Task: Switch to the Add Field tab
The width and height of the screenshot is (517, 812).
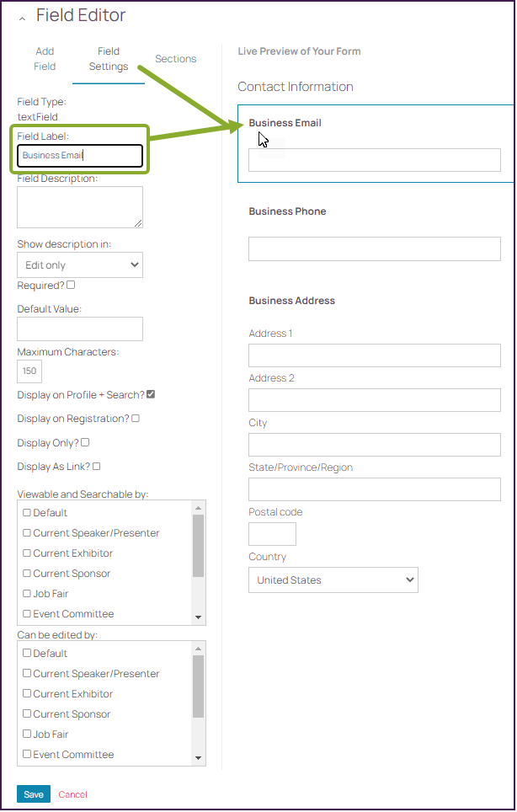Action: [45, 59]
